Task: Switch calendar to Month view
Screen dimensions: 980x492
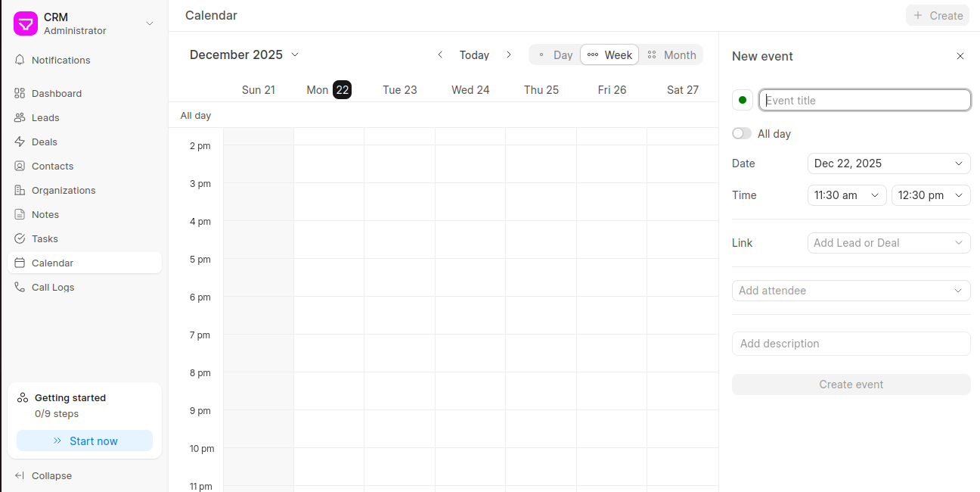Action: click(x=671, y=54)
